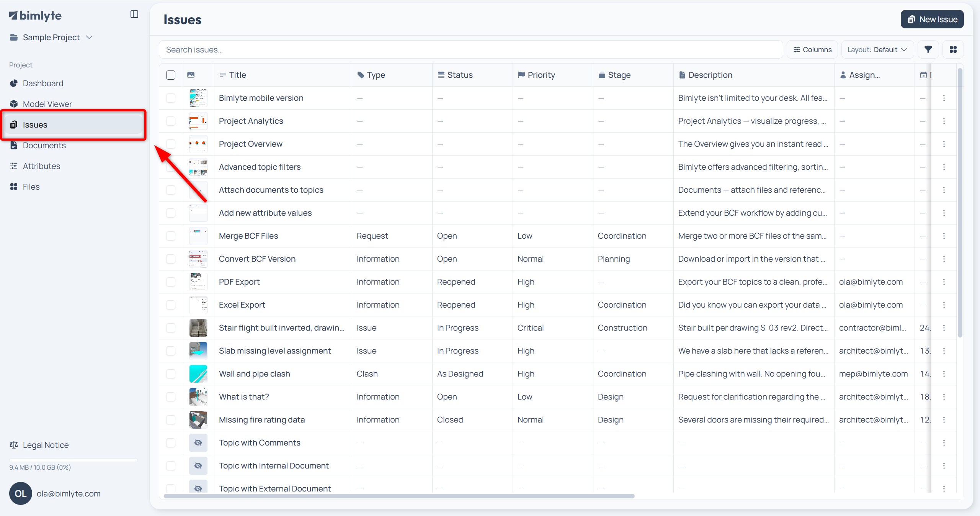The image size is (980, 516).
Task: Open the Legal Notice link
Action: (39, 445)
